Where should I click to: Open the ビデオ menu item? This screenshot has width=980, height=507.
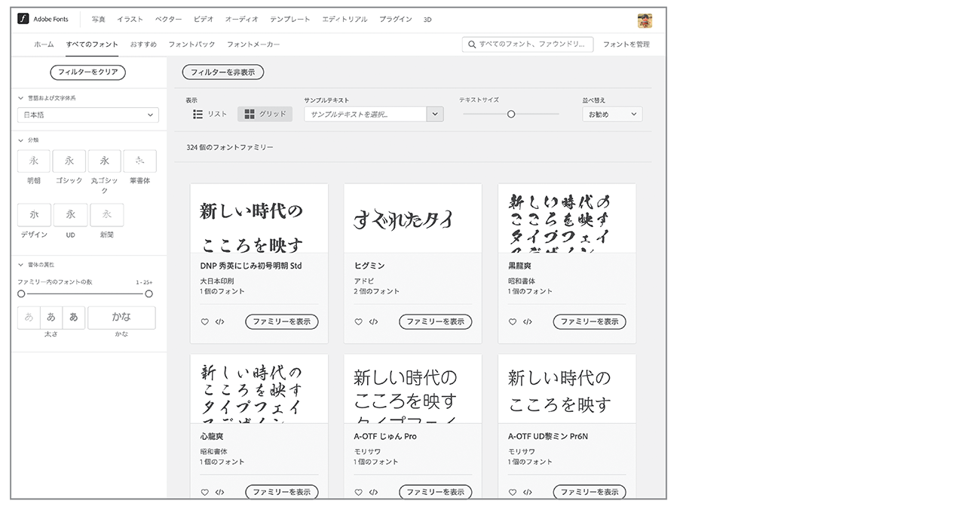pyautogui.click(x=204, y=20)
